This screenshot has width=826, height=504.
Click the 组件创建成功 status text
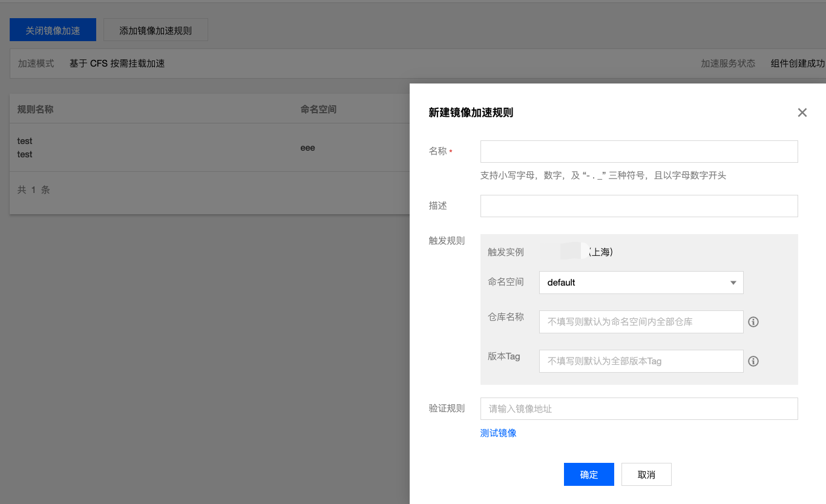tap(798, 64)
